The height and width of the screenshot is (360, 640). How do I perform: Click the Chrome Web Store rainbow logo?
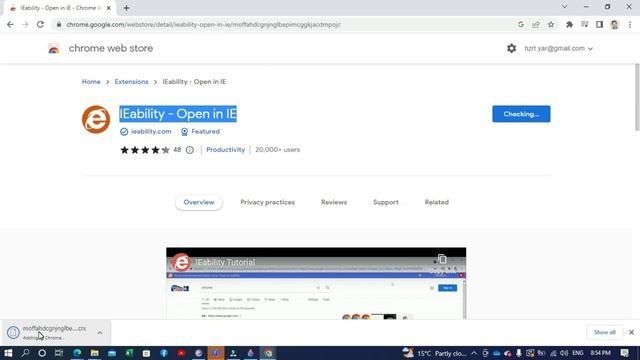coord(54,49)
